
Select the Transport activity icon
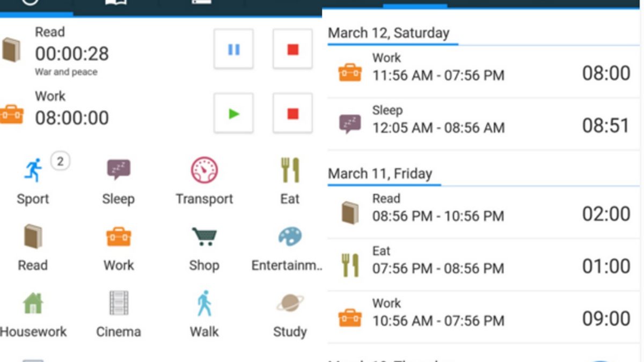pyautogui.click(x=204, y=171)
